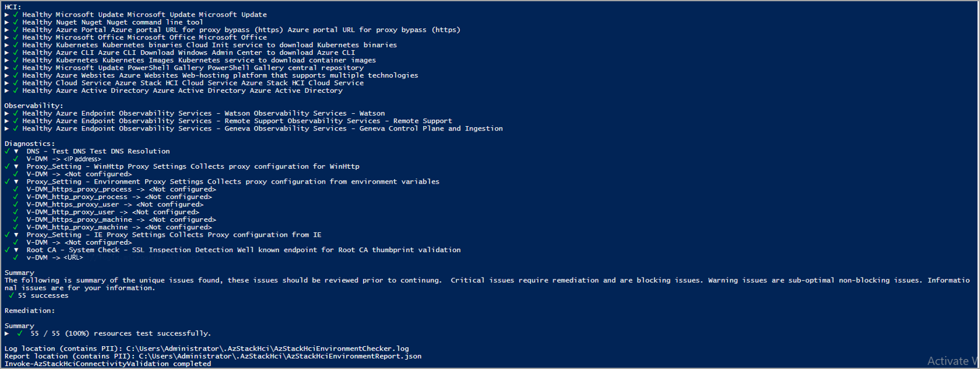The image size is (980, 369).
Task: Click the Remediation heading text
Action: pyautogui.click(x=30, y=310)
